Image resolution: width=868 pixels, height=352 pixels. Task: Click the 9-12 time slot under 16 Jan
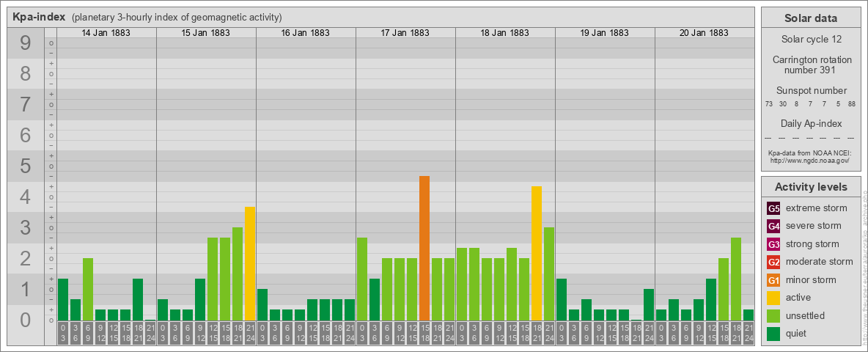(300, 333)
